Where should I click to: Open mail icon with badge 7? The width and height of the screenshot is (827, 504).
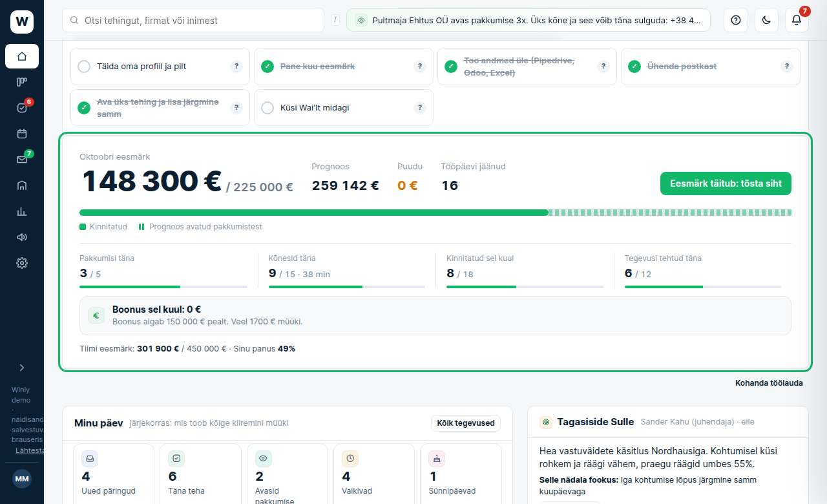[x=22, y=160]
